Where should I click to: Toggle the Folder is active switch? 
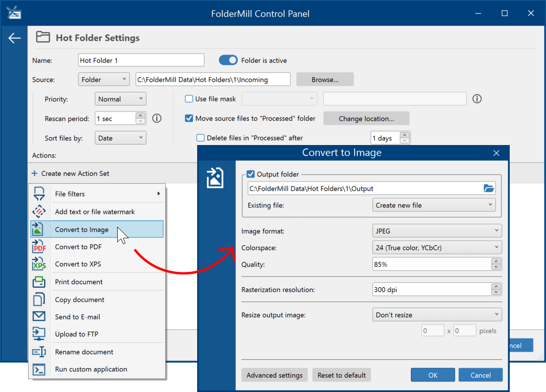pos(228,60)
